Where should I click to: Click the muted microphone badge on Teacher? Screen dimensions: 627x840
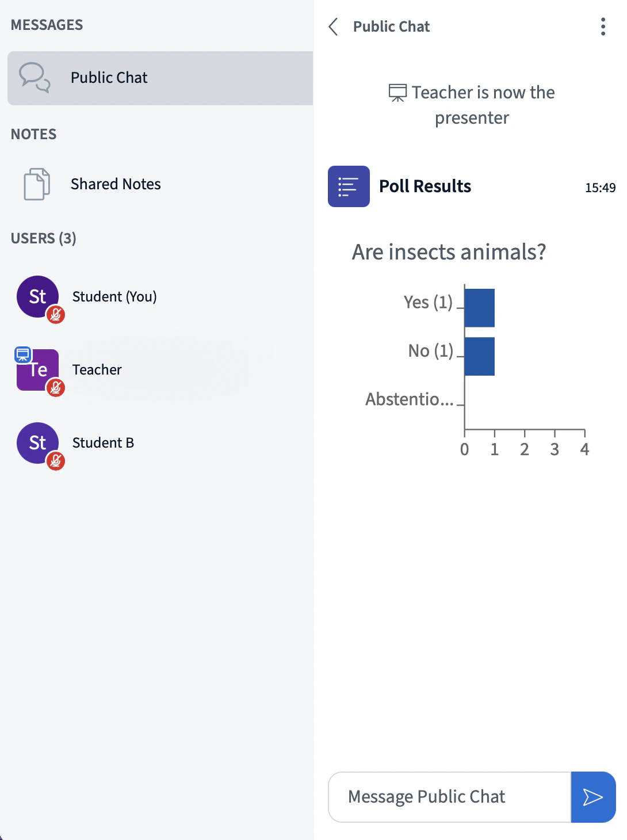pyautogui.click(x=56, y=388)
